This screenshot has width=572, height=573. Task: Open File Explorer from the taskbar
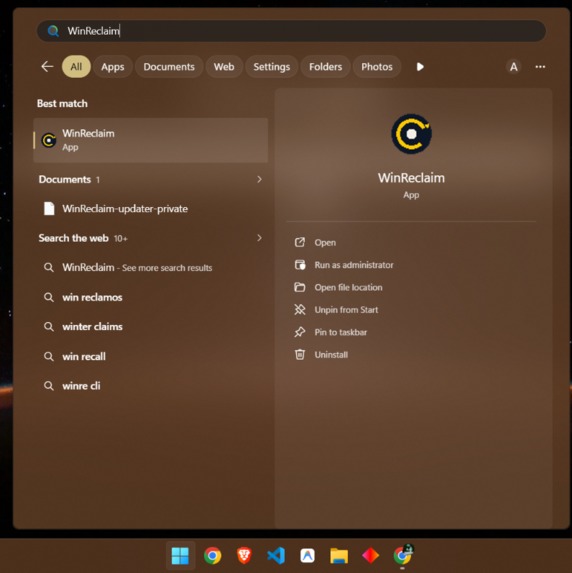(339, 556)
